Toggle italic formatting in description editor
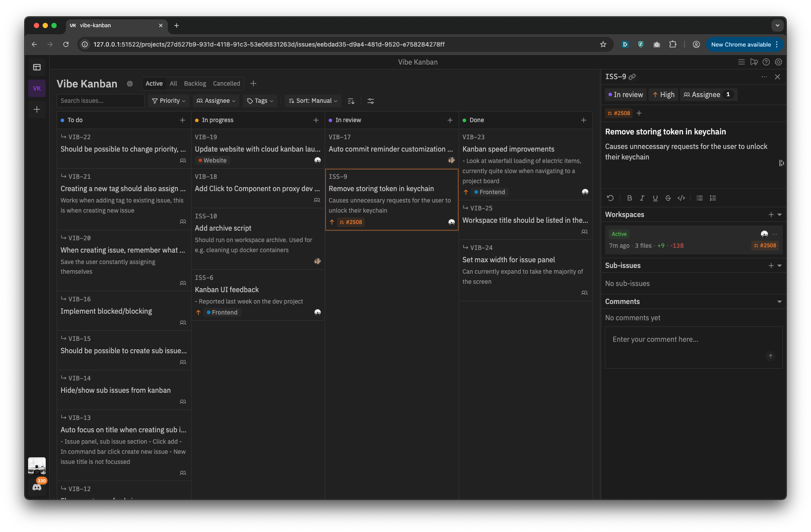 tap(642, 198)
